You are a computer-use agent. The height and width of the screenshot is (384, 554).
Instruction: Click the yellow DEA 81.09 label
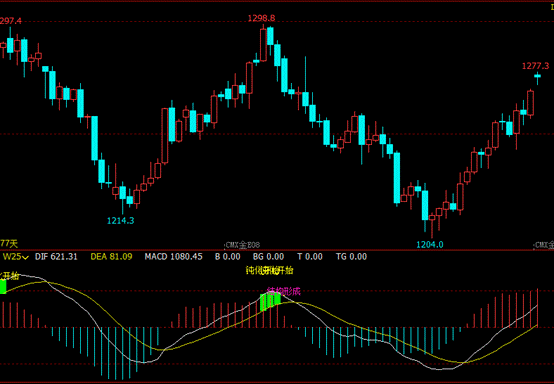(111, 257)
